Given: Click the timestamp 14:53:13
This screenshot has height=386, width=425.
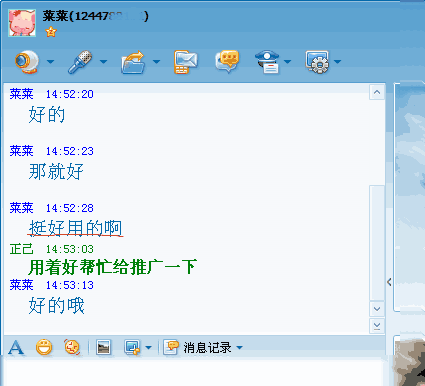Looking at the screenshot, I should pyautogui.click(x=70, y=285).
